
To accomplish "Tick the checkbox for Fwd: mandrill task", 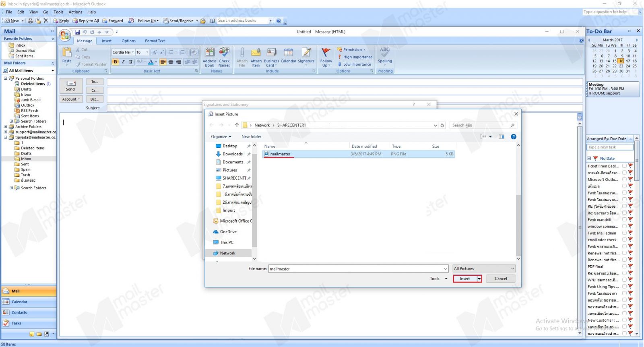I will point(624,220).
